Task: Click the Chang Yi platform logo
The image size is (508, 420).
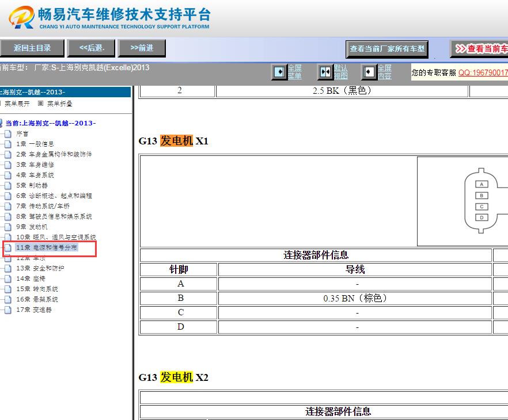Action: (x=109, y=17)
